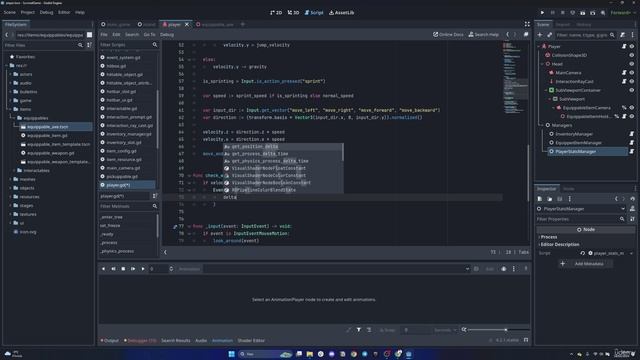
Task: Expand the interactables folder
Action: click(x=14, y=171)
